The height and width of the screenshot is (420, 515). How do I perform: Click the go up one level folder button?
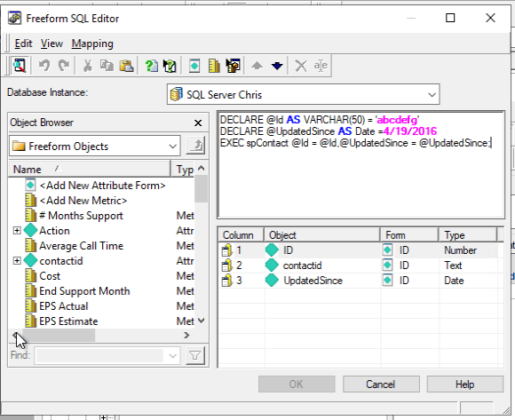tap(195, 146)
